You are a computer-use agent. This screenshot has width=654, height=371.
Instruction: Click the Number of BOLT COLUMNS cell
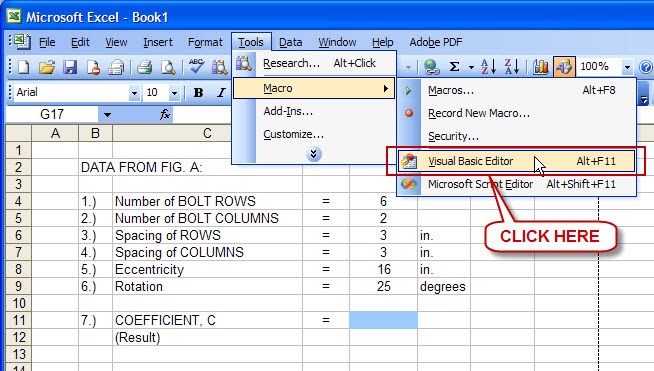[x=207, y=218]
